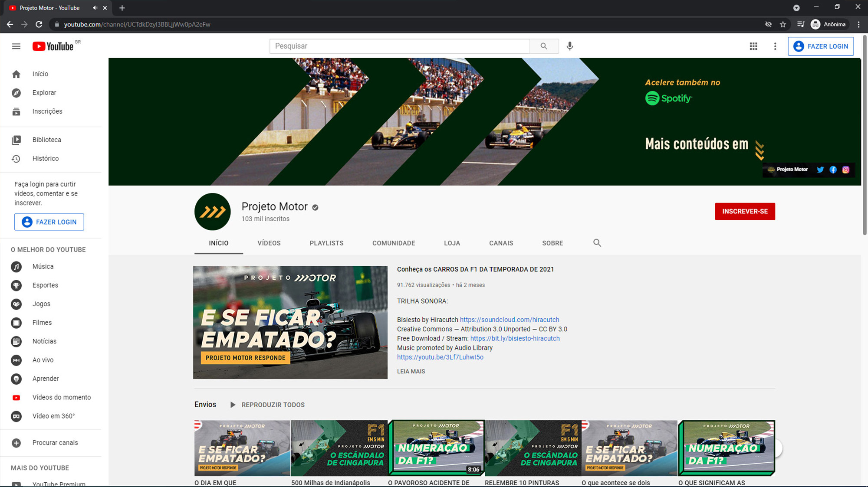Click the YouTube logo
The height and width of the screenshot is (487, 868).
(x=53, y=46)
